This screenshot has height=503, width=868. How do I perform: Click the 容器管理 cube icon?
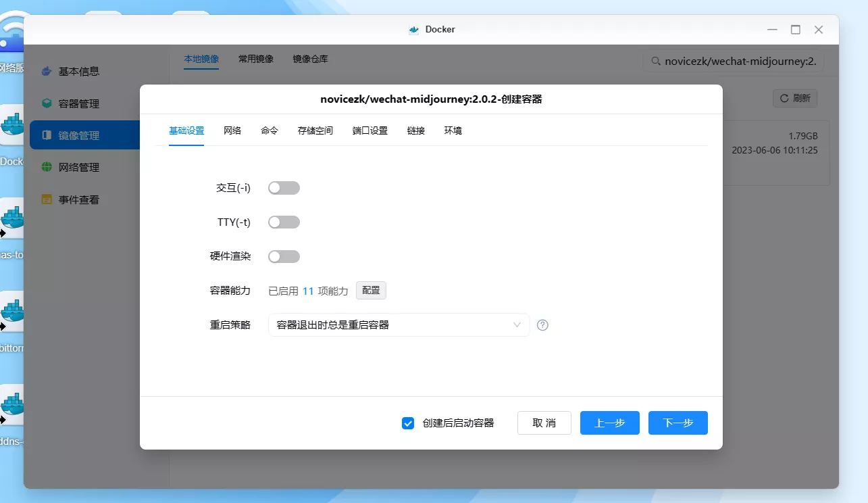47,103
